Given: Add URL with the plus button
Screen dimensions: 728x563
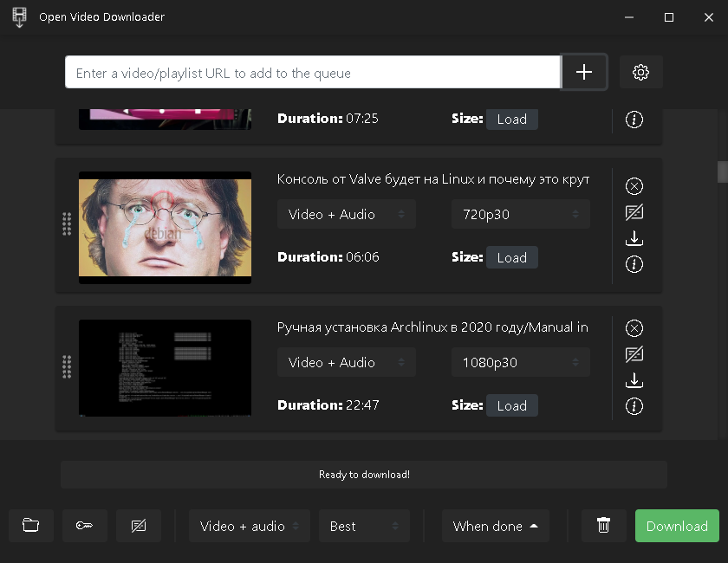Looking at the screenshot, I should click(584, 72).
